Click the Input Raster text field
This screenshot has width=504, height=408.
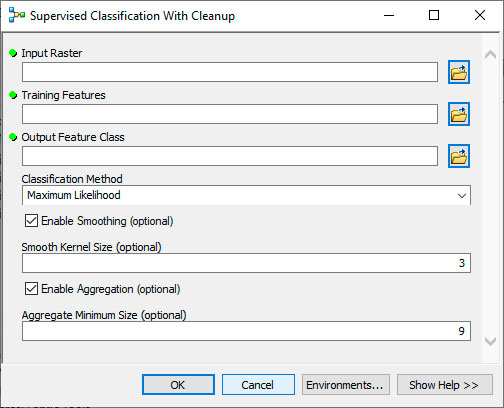(x=230, y=72)
